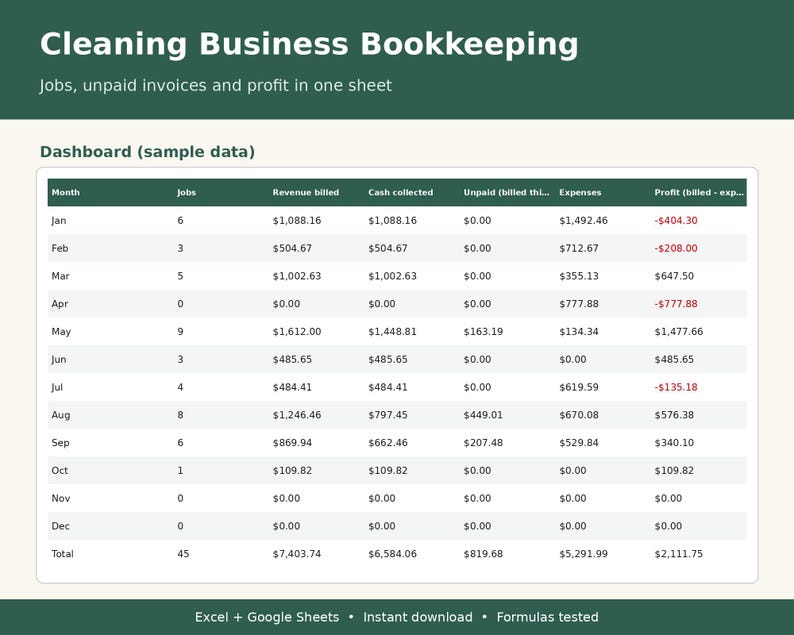Click Sep cash collected '$662.46'

388,443
